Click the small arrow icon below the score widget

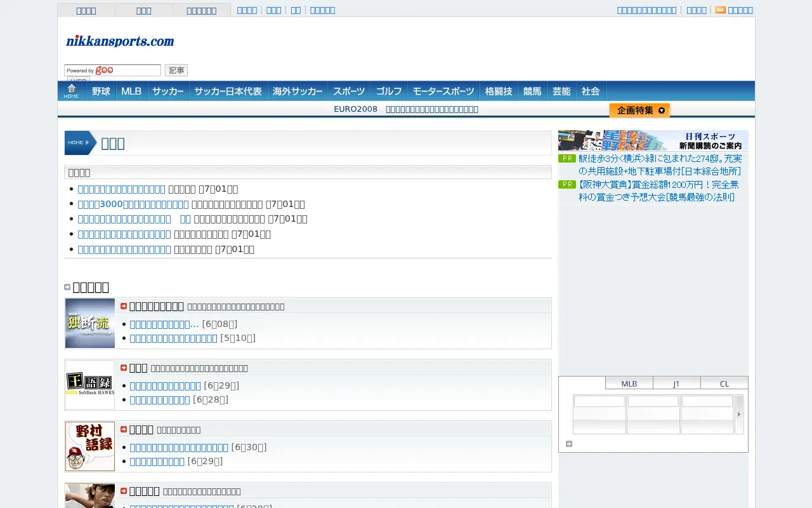pos(569,444)
